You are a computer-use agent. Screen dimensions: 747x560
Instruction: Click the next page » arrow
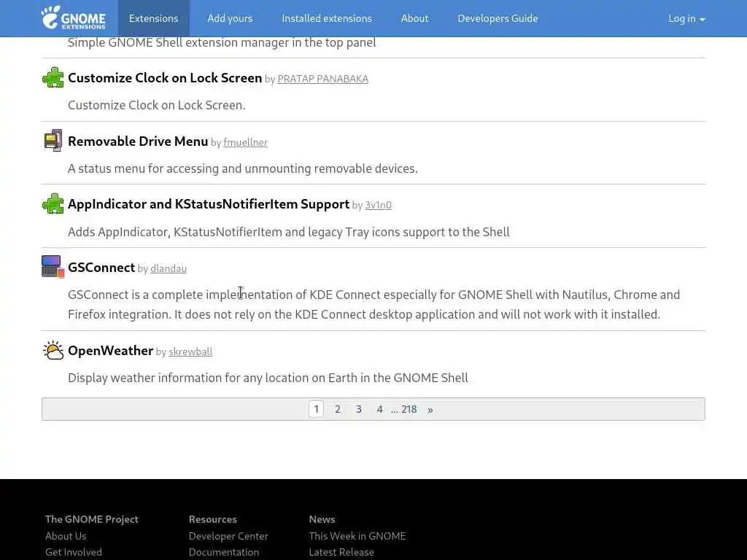click(430, 410)
